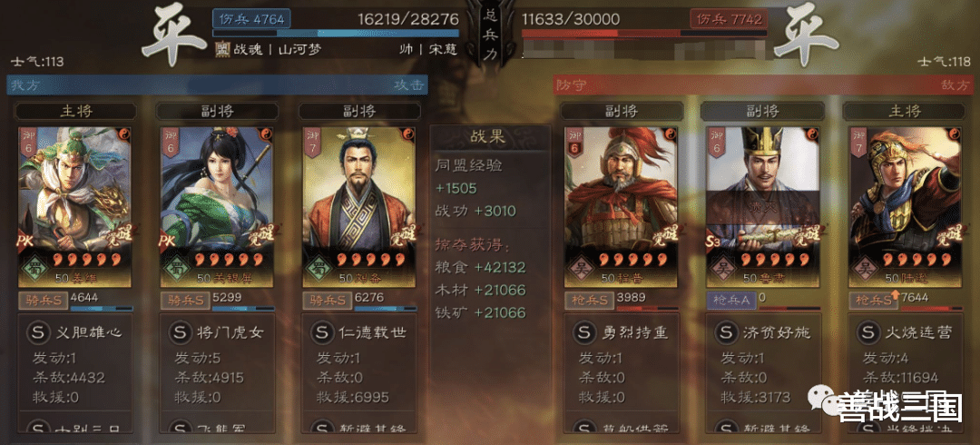Click the red 伤兵 7742 label

point(728,19)
